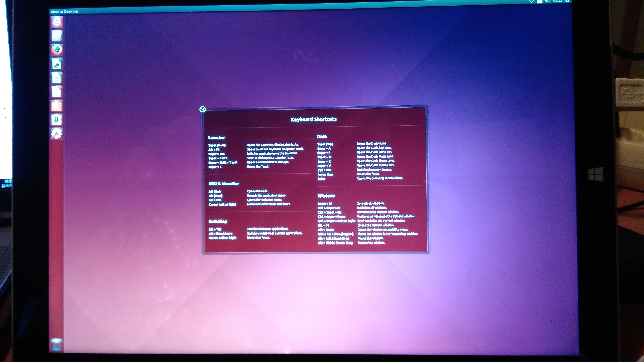Click 'Closes the current window.' text
The width and height of the screenshot is (644, 362).
pyautogui.click(x=376, y=225)
